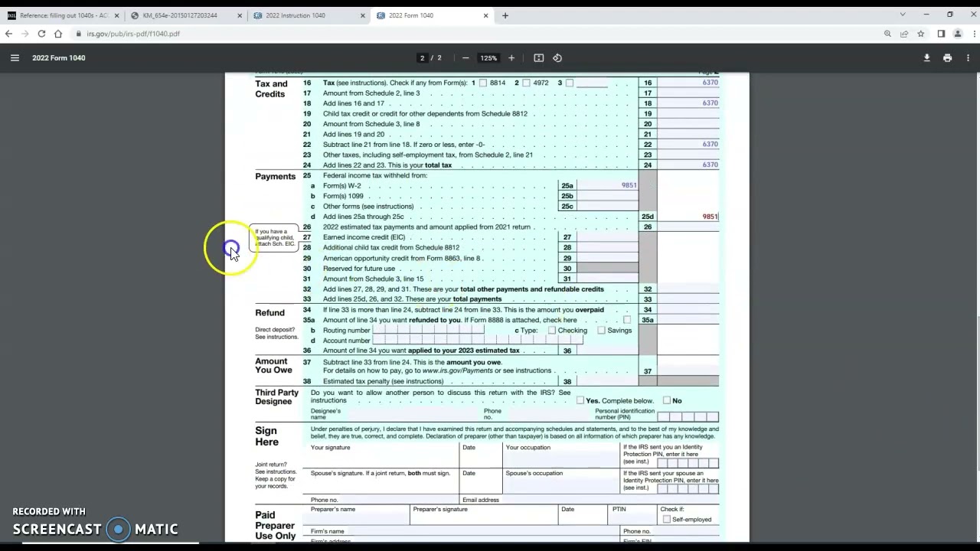980x551 pixels.
Task: Reload the current page
Action: pos(41,34)
